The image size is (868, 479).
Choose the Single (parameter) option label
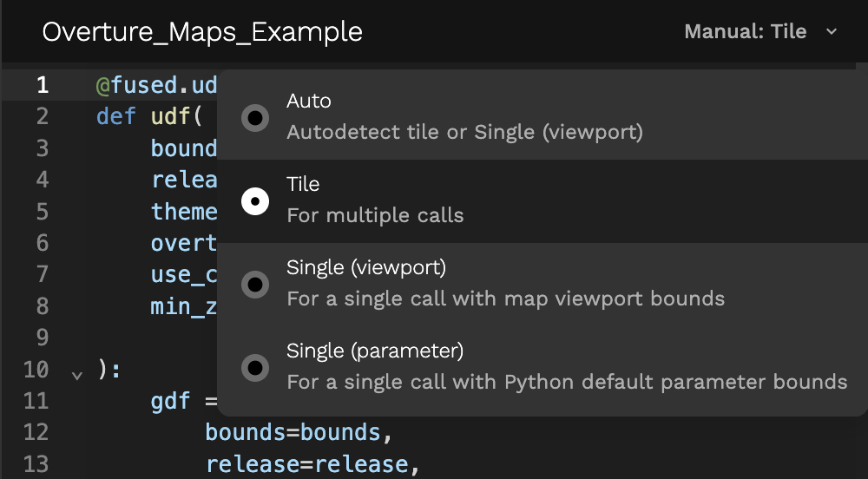[x=375, y=351]
